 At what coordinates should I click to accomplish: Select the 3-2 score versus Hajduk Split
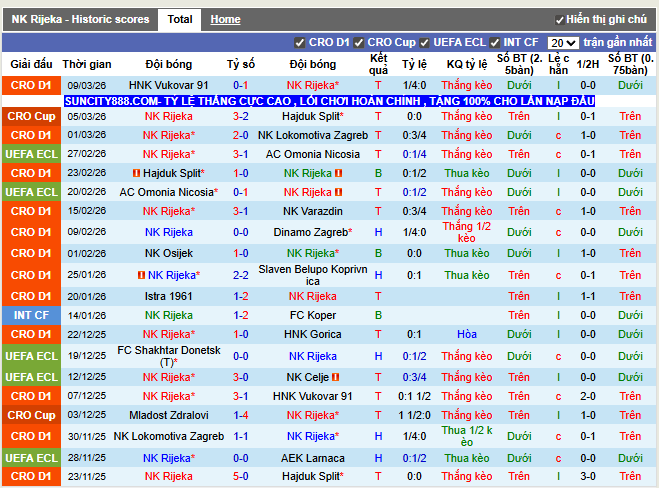[x=241, y=116]
